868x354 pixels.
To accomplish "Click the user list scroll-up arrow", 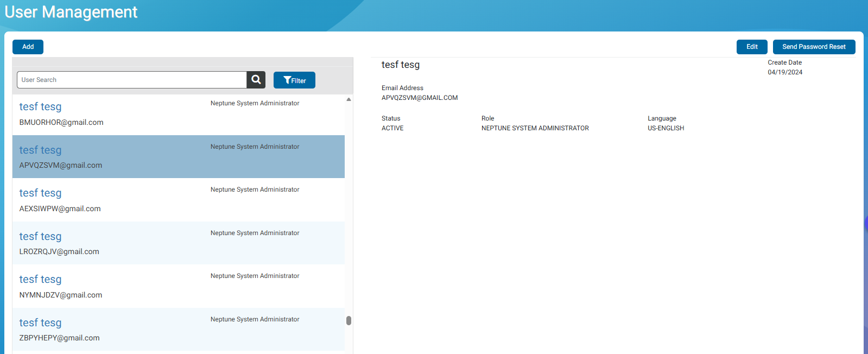I will [349, 99].
